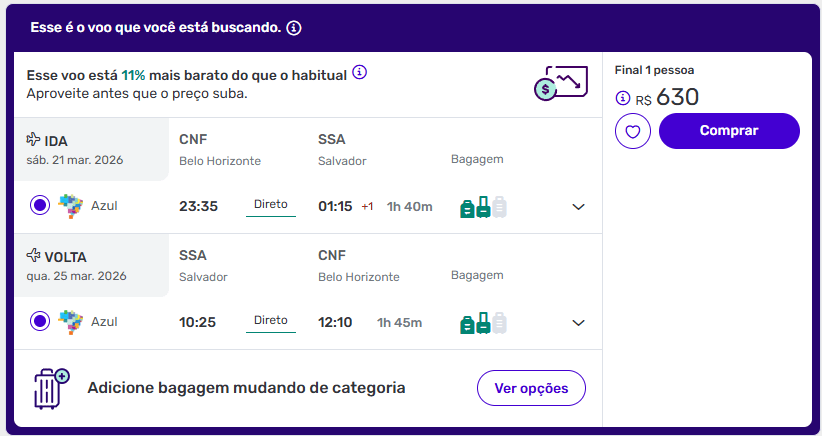Open Ver opções for baggage categories
Viewport: 822px width, 436px height.
point(531,388)
